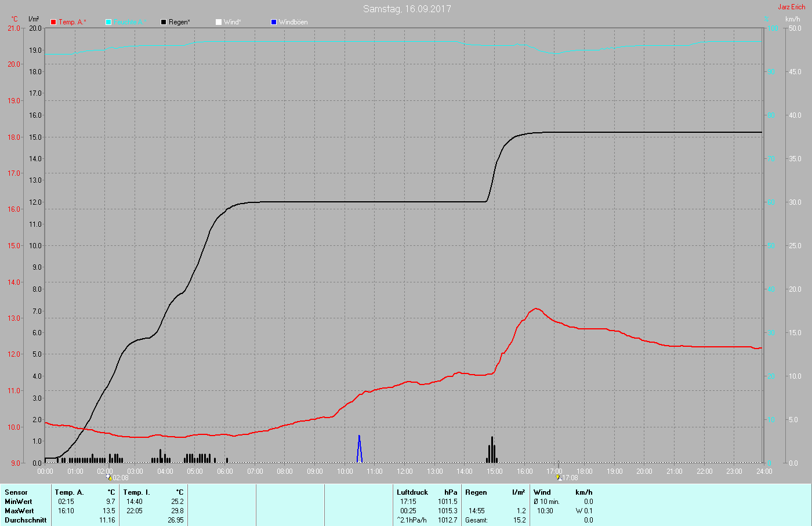
Task: Click the rain total value "15.2"
Action: click(x=520, y=520)
